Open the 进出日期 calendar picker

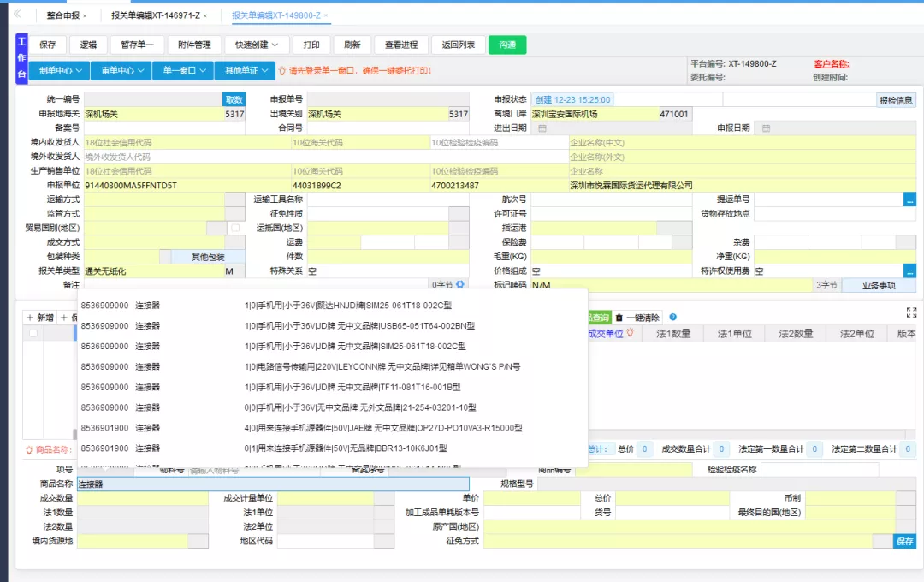(x=542, y=128)
